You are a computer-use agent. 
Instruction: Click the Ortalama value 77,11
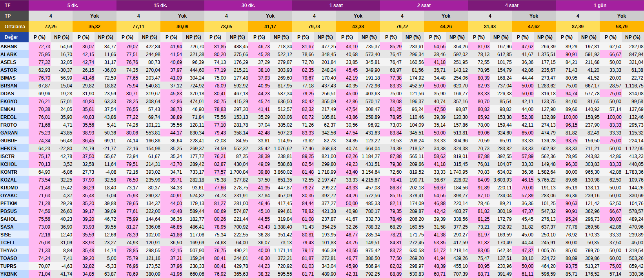pyautogui.click(x=138, y=27)
